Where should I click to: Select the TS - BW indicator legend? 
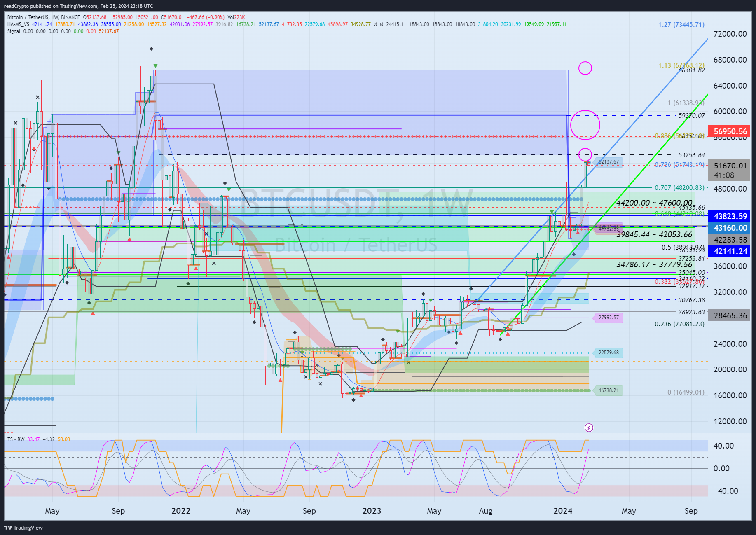16,439
